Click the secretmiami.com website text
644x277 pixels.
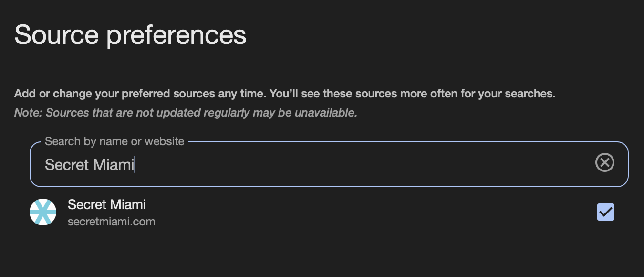coord(112,222)
